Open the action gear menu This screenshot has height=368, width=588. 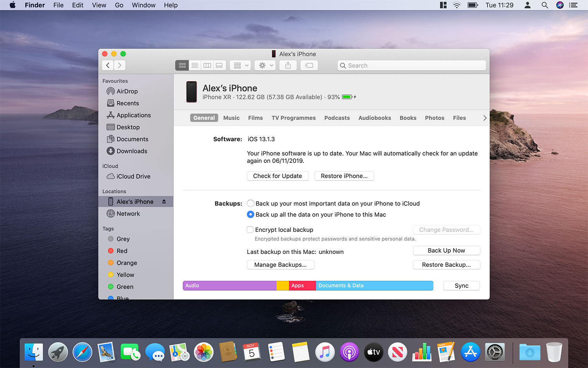pyautogui.click(x=265, y=65)
